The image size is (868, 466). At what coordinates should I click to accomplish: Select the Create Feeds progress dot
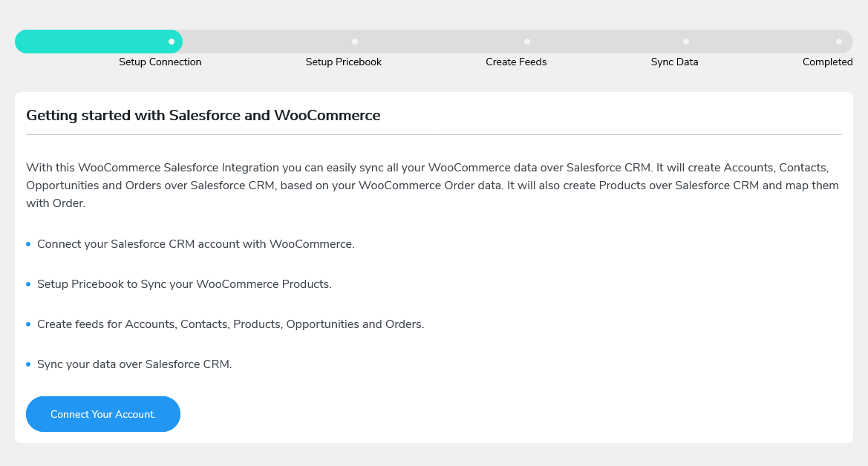click(x=527, y=42)
